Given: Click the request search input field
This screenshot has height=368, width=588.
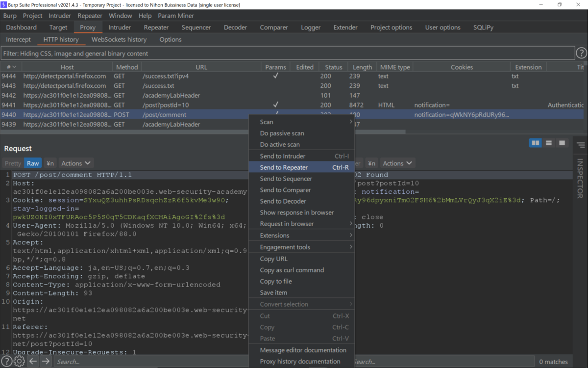Looking at the screenshot, I should (150, 362).
